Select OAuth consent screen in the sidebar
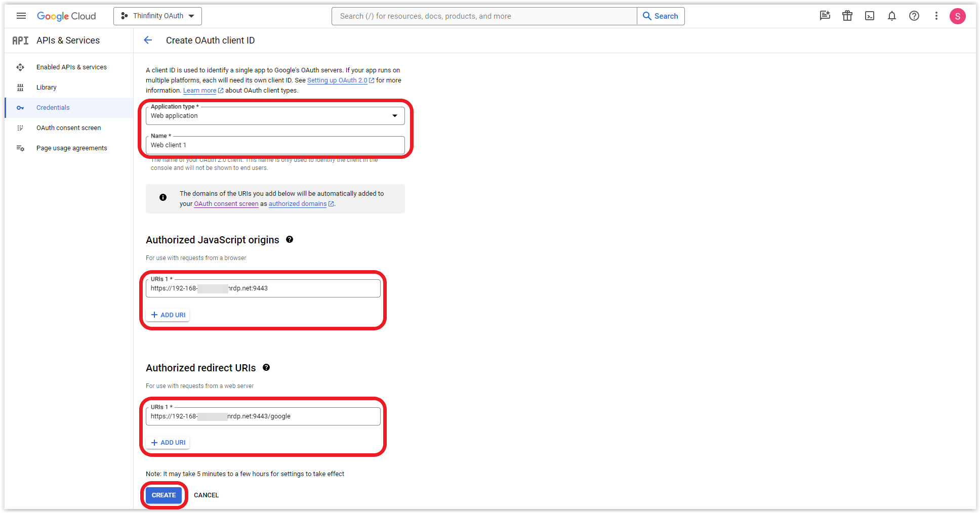Viewport: 980px width, 513px height. click(x=68, y=127)
